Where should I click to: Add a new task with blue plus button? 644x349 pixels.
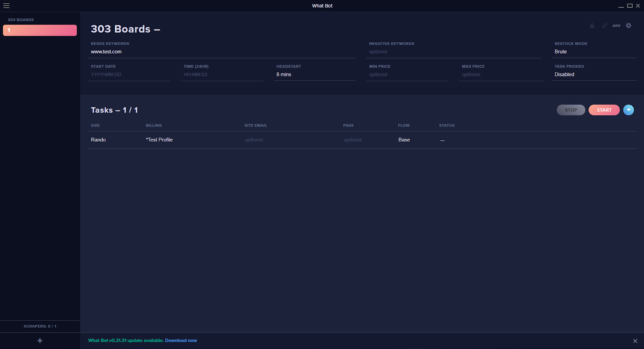[x=628, y=110]
